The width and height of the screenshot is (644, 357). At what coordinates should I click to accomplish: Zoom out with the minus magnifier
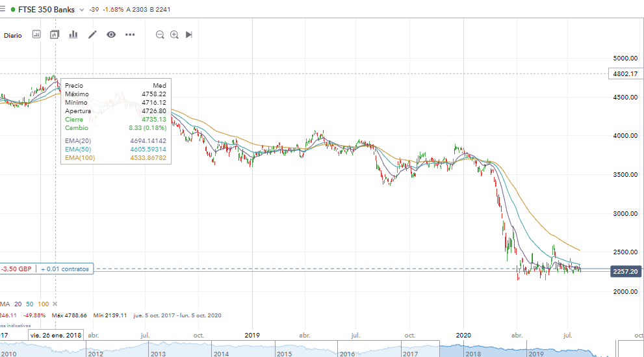tap(160, 34)
